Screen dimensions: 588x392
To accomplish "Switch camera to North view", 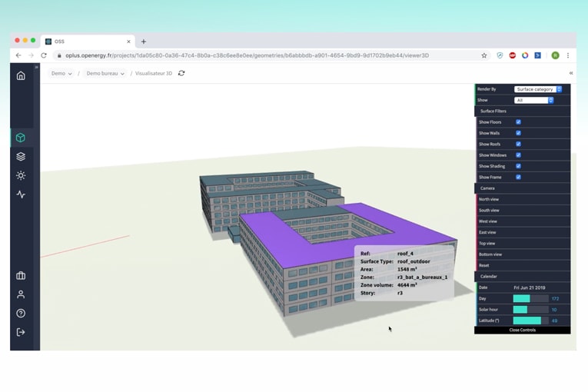I will (x=490, y=199).
